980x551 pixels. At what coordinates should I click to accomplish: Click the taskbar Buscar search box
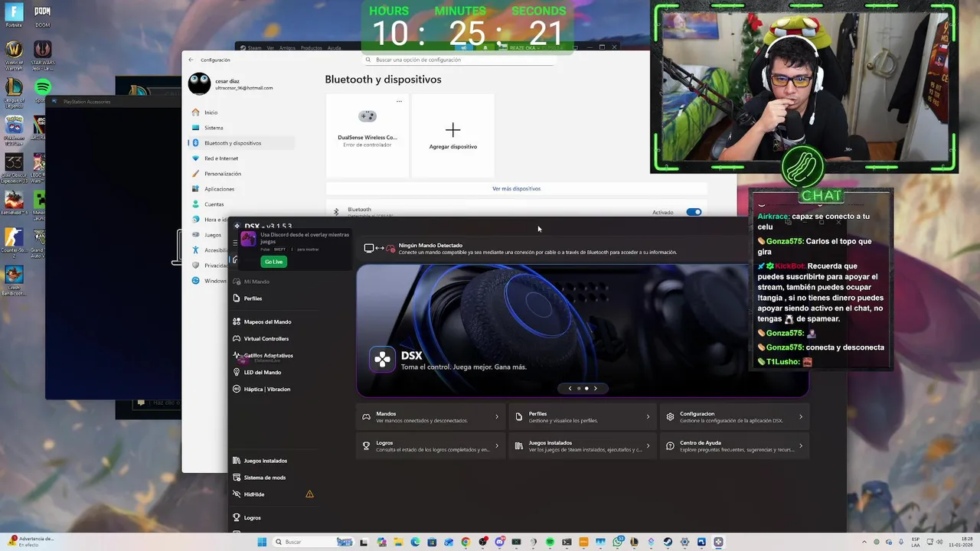(x=312, y=542)
